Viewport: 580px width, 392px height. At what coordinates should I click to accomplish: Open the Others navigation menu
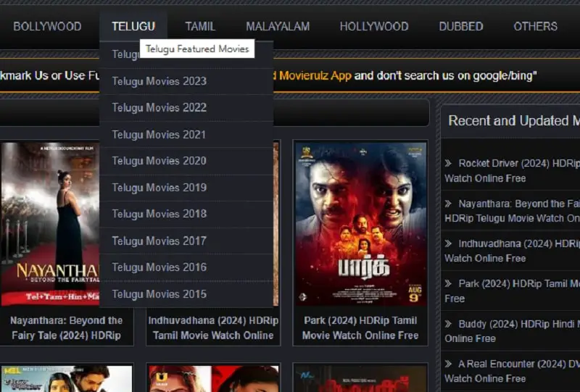[535, 26]
